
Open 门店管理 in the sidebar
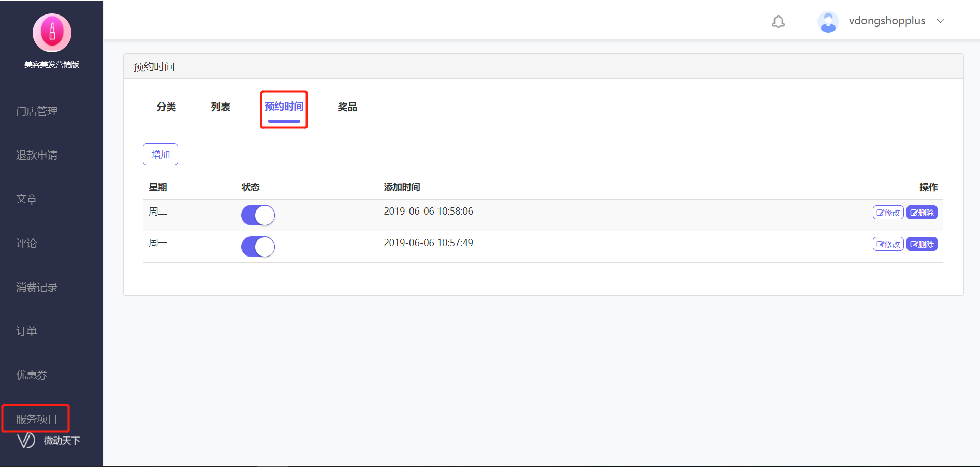[37, 111]
